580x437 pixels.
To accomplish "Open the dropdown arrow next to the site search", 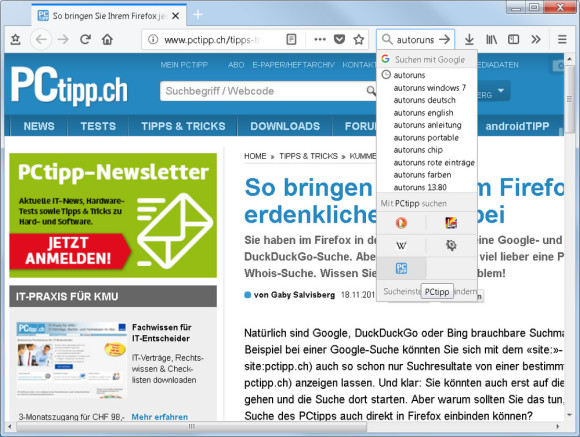I will pyautogui.click(x=501, y=90).
